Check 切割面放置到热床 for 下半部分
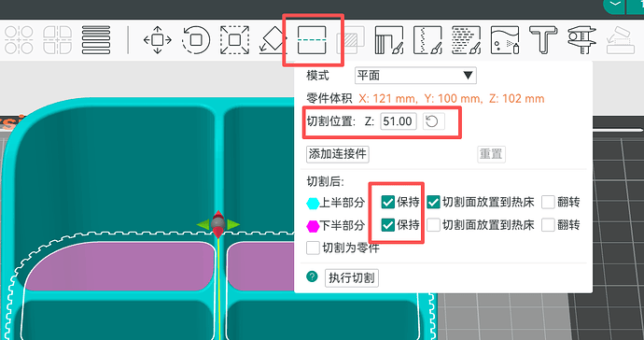 click(433, 225)
